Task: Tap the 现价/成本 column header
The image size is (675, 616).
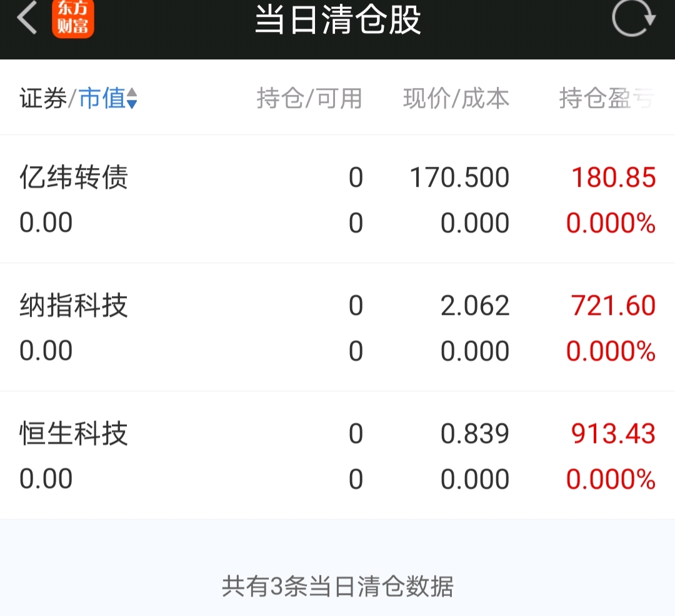Action: (456, 98)
